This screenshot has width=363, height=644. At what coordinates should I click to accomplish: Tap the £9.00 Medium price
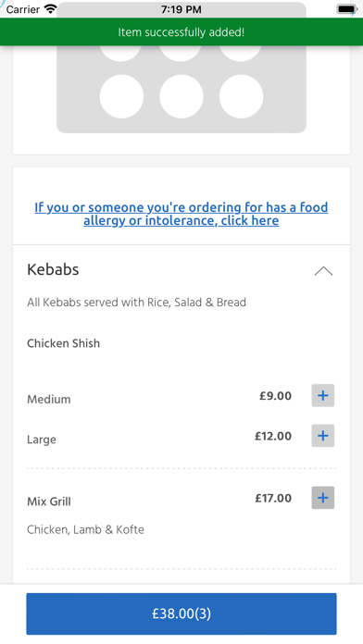(275, 396)
